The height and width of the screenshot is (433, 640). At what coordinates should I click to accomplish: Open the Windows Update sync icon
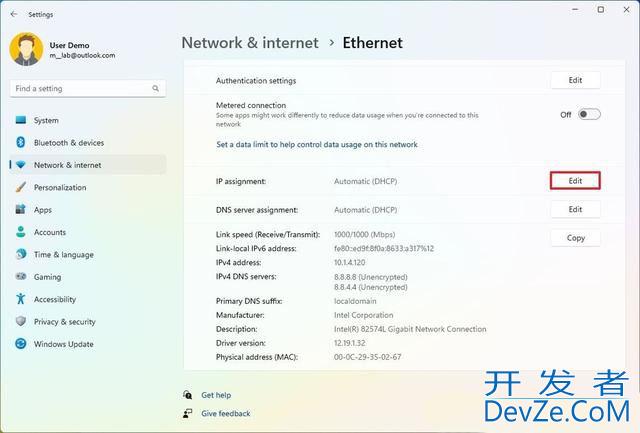pyautogui.click(x=21, y=344)
